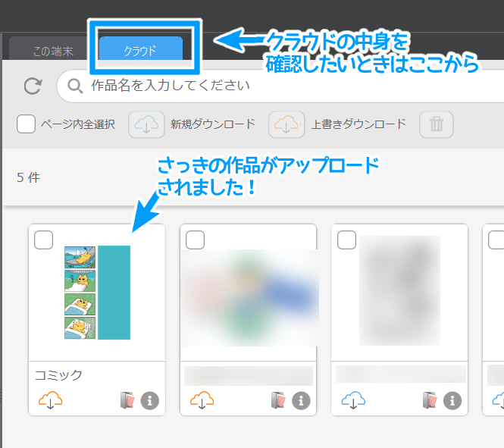Click the 上書きダウンロード label
Screen dimensions: 504x448
[x=358, y=124]
